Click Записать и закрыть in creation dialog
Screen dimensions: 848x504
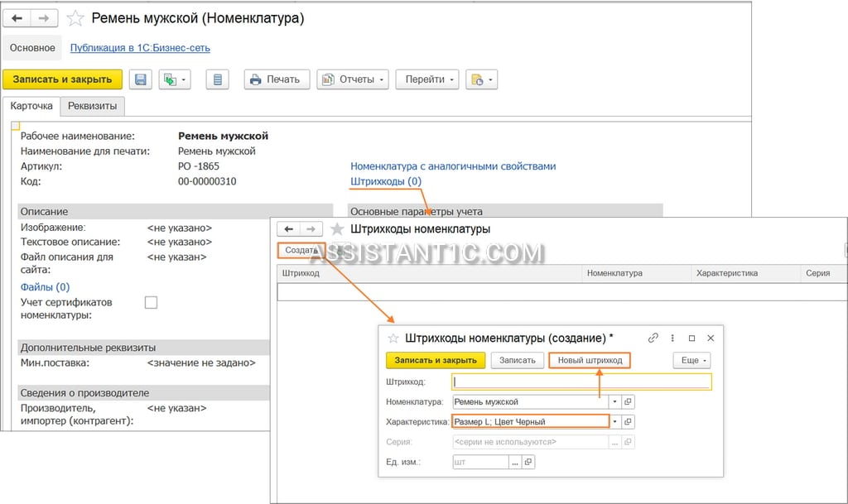436,360
